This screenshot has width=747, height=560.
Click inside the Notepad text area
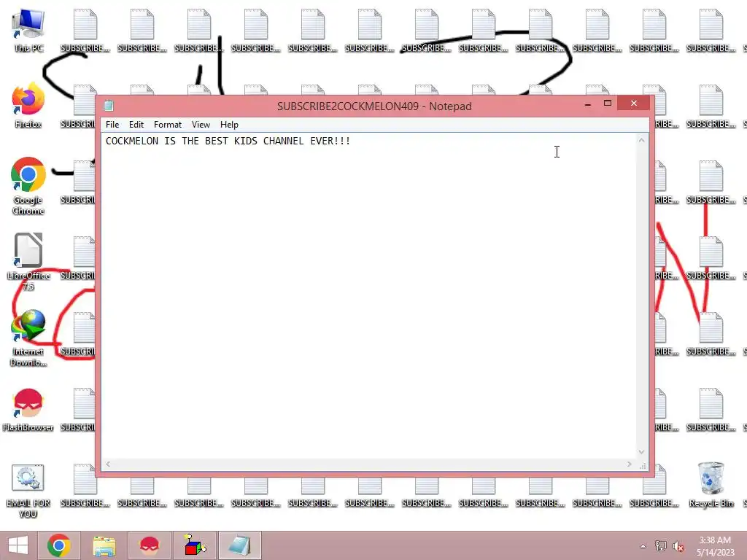(368, 295)
